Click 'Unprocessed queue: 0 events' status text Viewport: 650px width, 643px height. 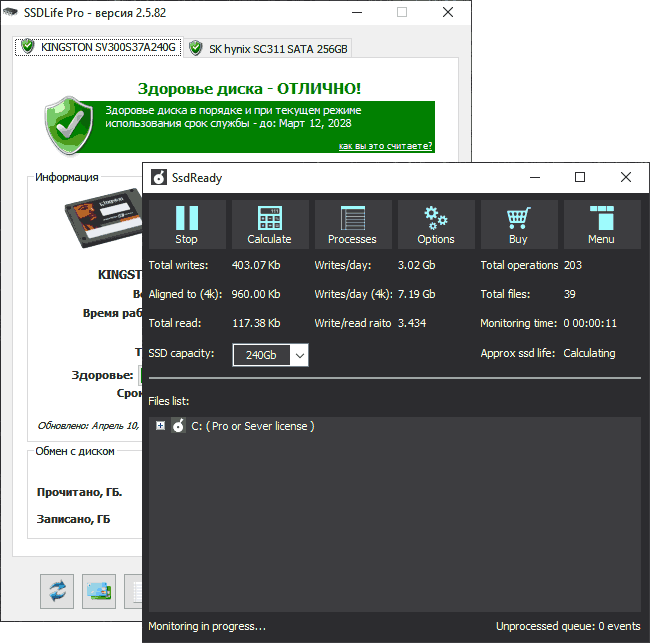pos(568,626)
